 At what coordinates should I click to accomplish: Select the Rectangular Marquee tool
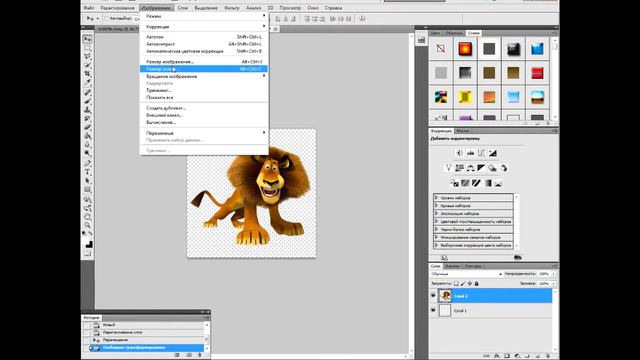87,48
